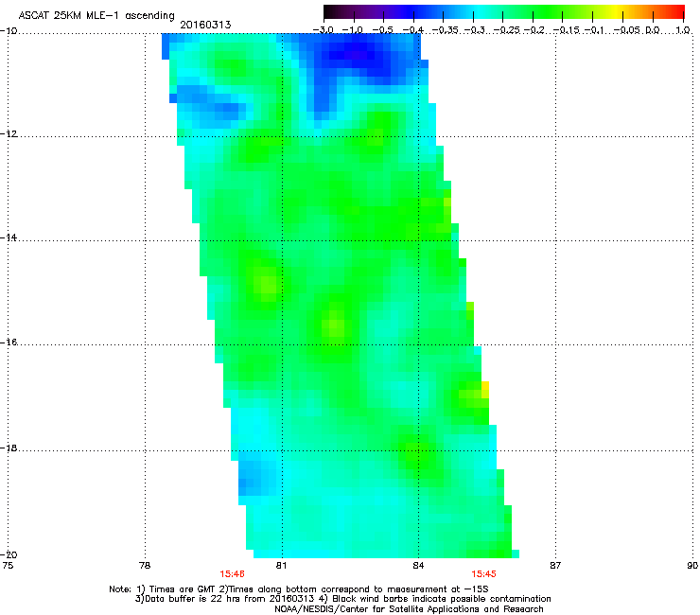Screen dimensions: 700x615
Task: Click the -20 latitude axis label
Action: (9, 554)
